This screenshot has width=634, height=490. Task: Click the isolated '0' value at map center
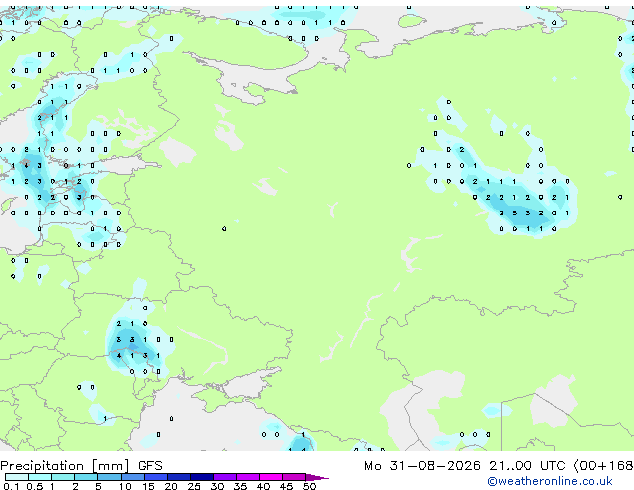coord(224,229)
